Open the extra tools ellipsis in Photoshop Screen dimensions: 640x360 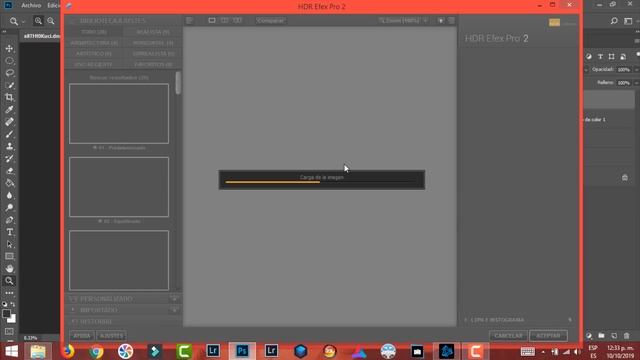tap(9, 293)
